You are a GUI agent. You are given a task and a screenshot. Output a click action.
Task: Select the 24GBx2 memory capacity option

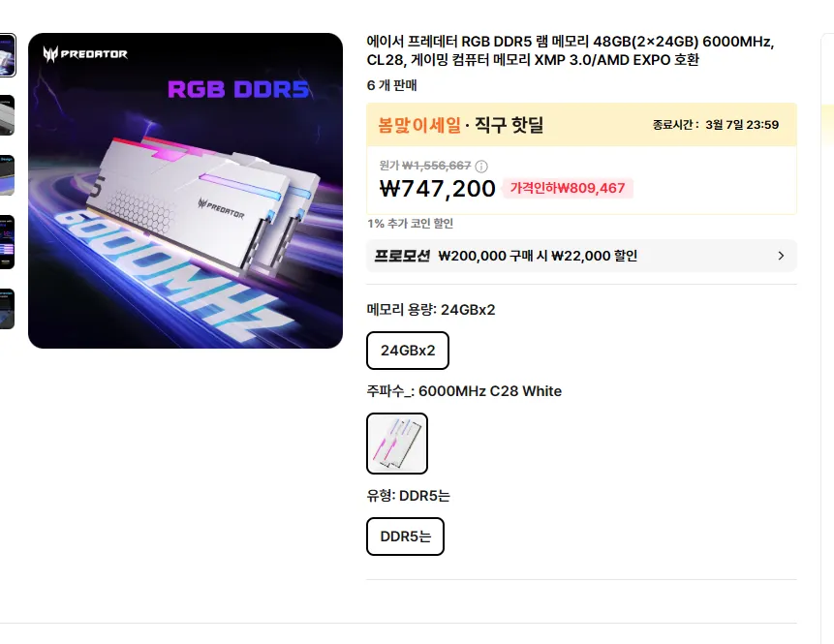click(x=407, y=350)
